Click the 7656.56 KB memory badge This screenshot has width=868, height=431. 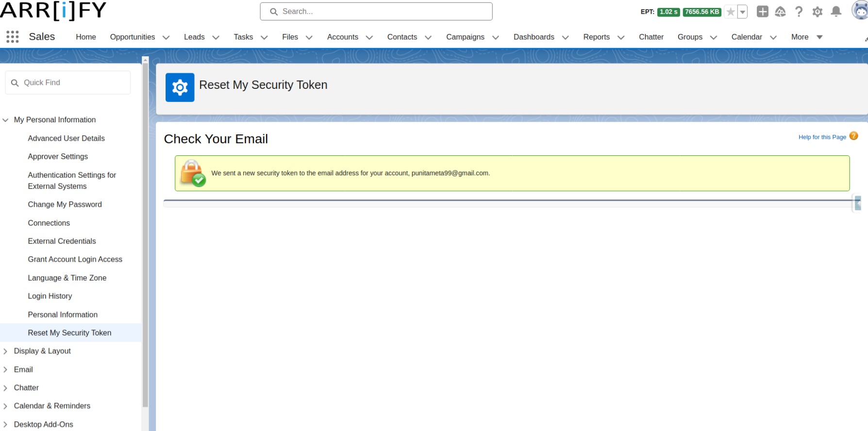tap(701, 11)
